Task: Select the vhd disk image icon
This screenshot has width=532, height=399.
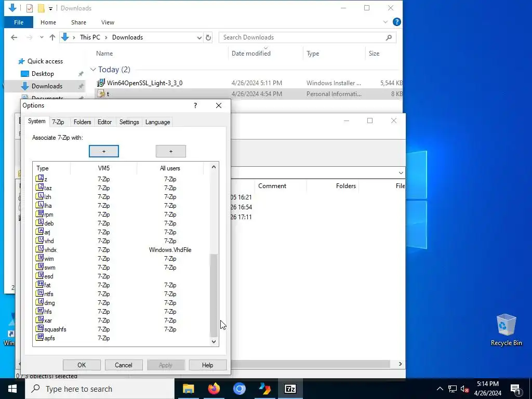Action: pos(39,240)
